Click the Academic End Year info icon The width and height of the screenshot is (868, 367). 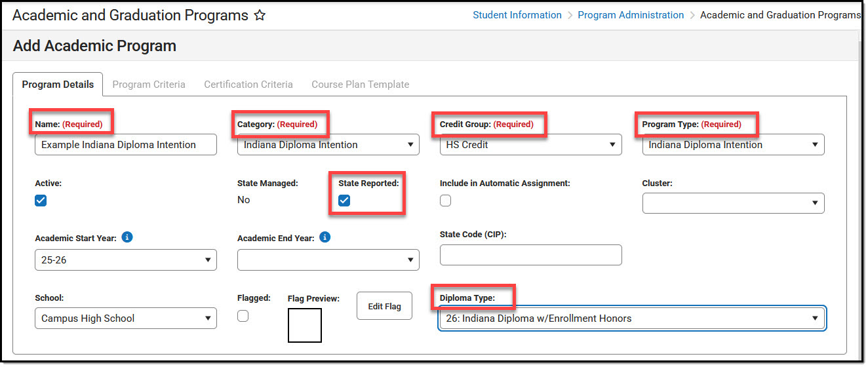click(x=325, y=237)
